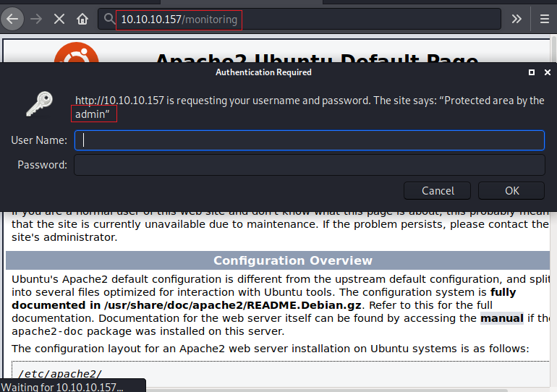
Task: Focus the address bar with 10.10.10.157/monitoring
Action: click(x=299, y=19)
